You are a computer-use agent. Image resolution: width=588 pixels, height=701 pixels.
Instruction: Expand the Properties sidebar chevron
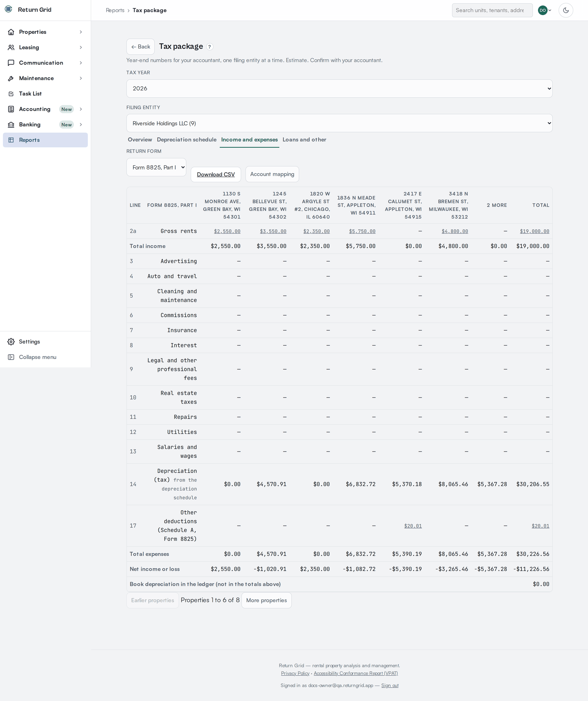[81, 32]
